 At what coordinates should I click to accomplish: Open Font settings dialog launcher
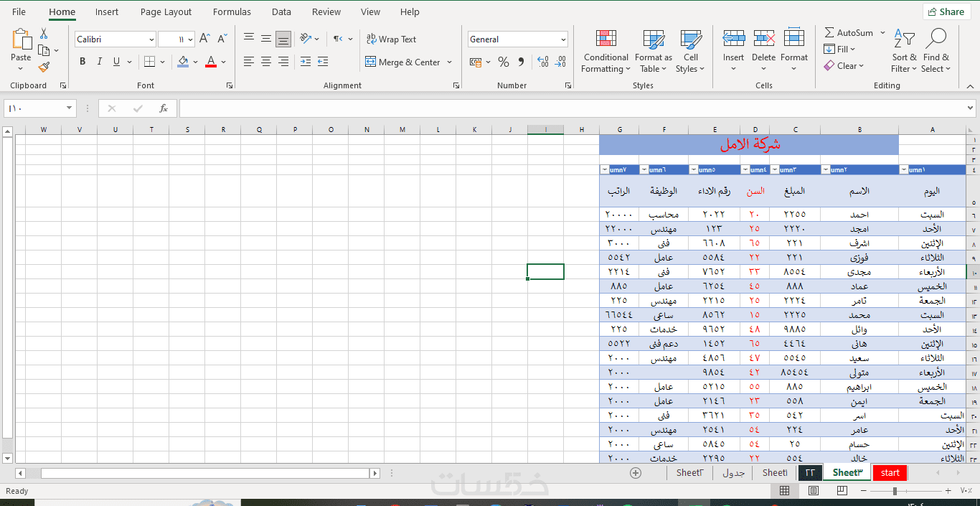pyautogui.click(x=230, y=85)
